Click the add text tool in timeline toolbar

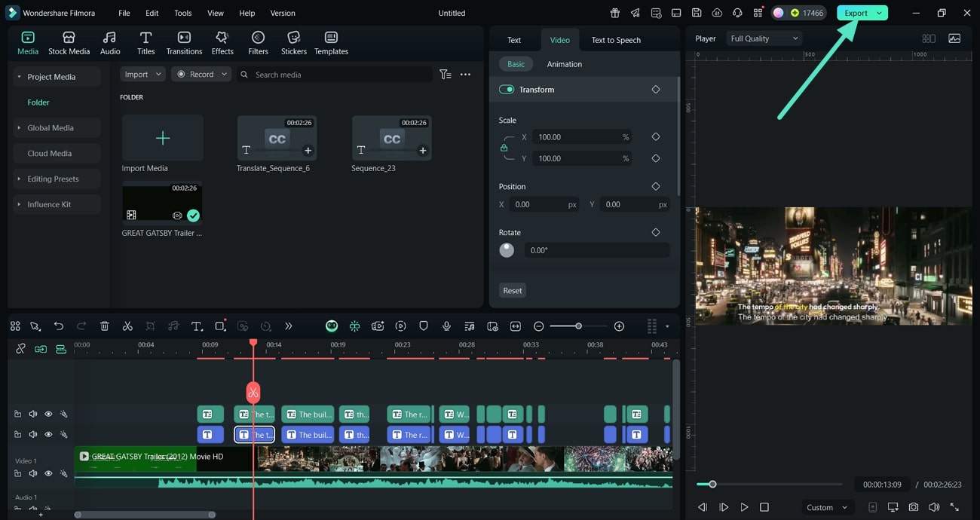197,326
